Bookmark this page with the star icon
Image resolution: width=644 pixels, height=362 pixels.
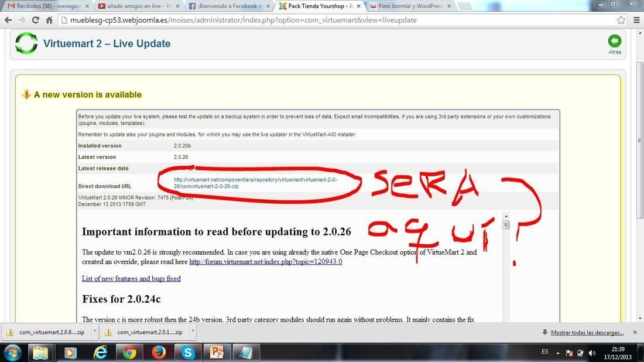(621, 20)
